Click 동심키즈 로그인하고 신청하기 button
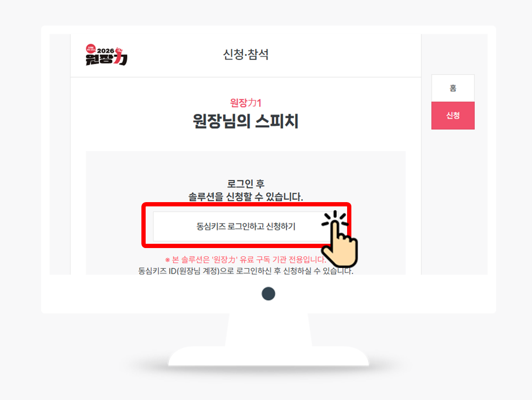 245,226
